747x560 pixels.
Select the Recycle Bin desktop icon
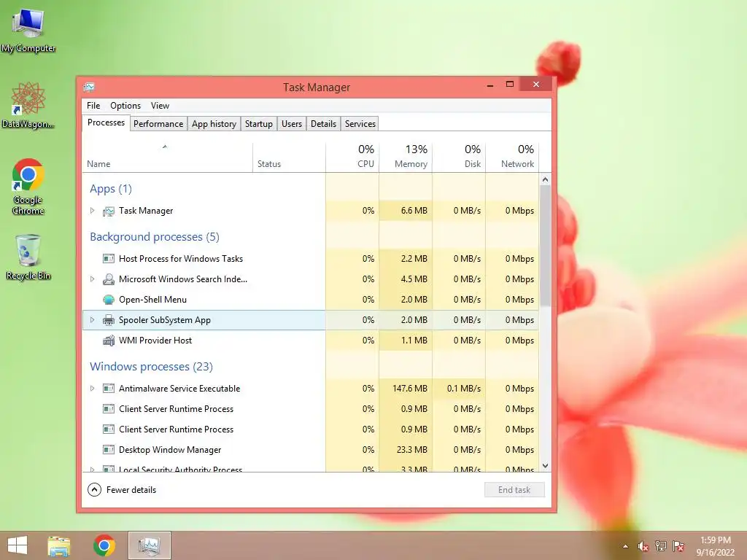click(x=28, y=257)
